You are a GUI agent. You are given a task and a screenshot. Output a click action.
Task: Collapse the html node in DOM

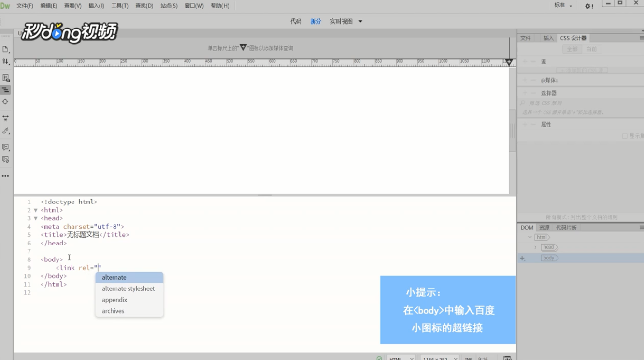[x=530, y=237]
